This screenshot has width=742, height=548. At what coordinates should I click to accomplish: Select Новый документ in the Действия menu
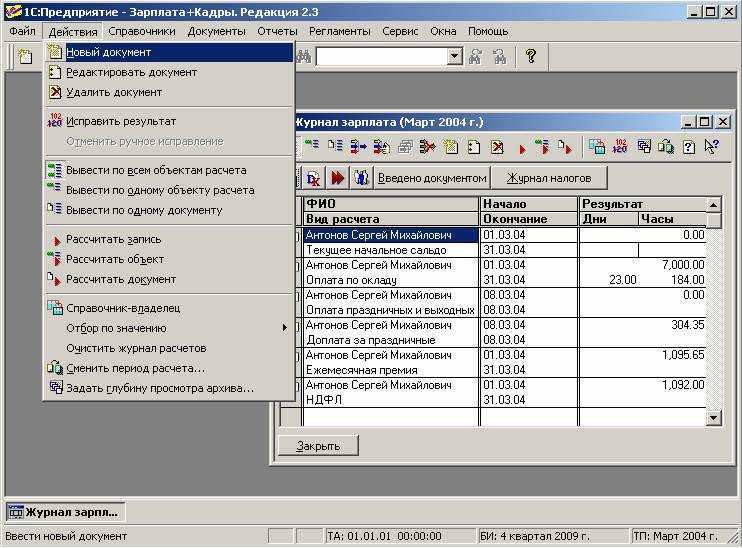[169, 52]
